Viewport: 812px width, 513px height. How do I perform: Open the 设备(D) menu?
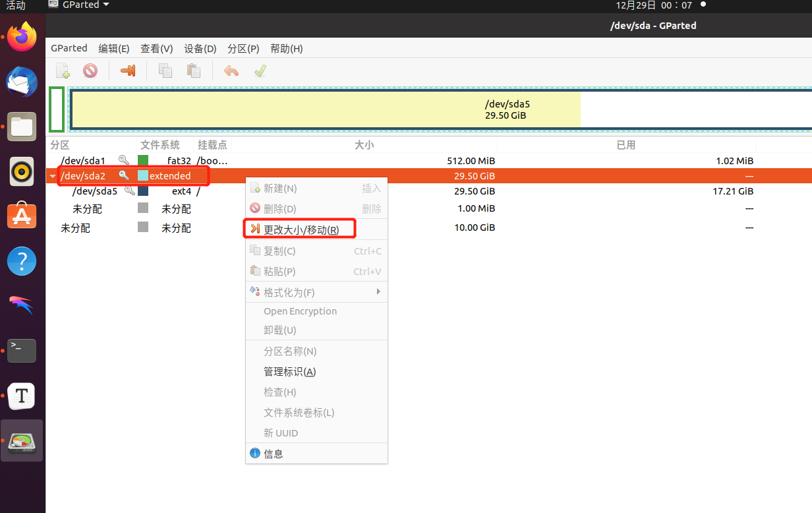[200, 49]
